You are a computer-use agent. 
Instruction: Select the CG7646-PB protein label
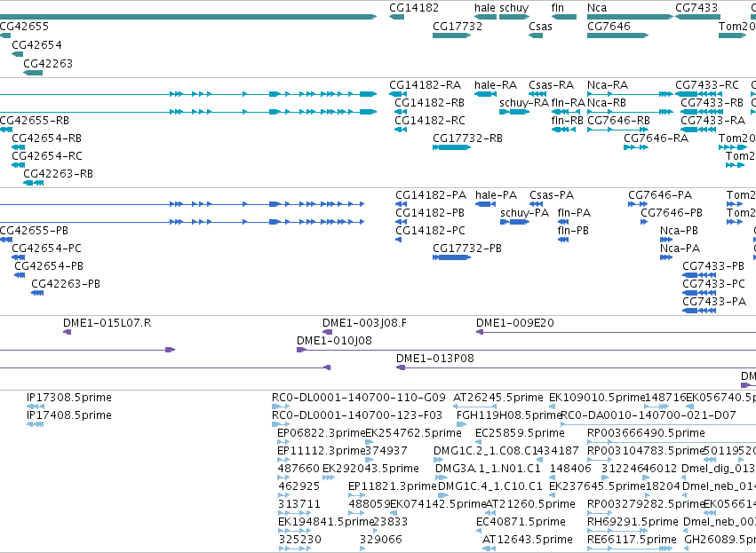672,213
